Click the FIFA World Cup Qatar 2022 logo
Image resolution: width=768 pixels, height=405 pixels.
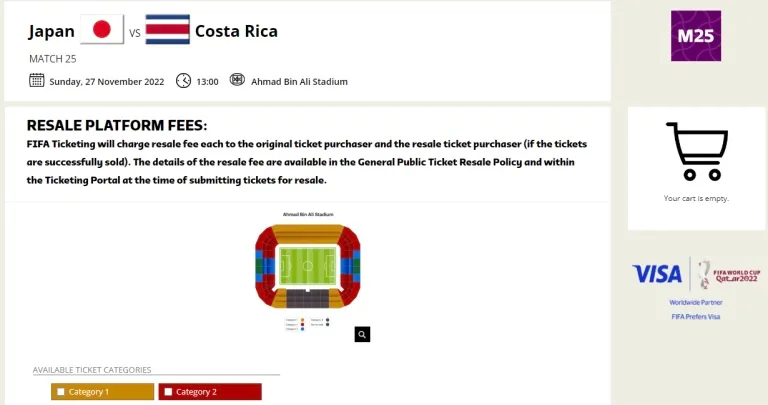click(x=729, y=274)
